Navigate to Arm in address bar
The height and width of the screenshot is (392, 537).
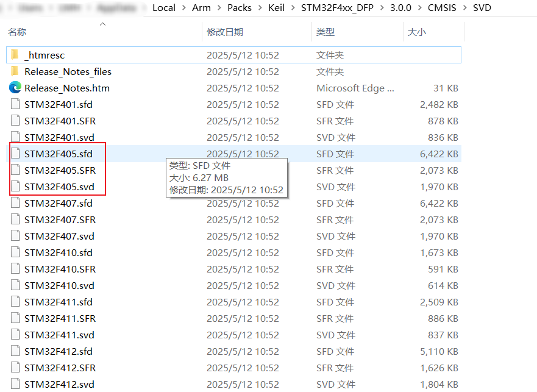(201, 8)
